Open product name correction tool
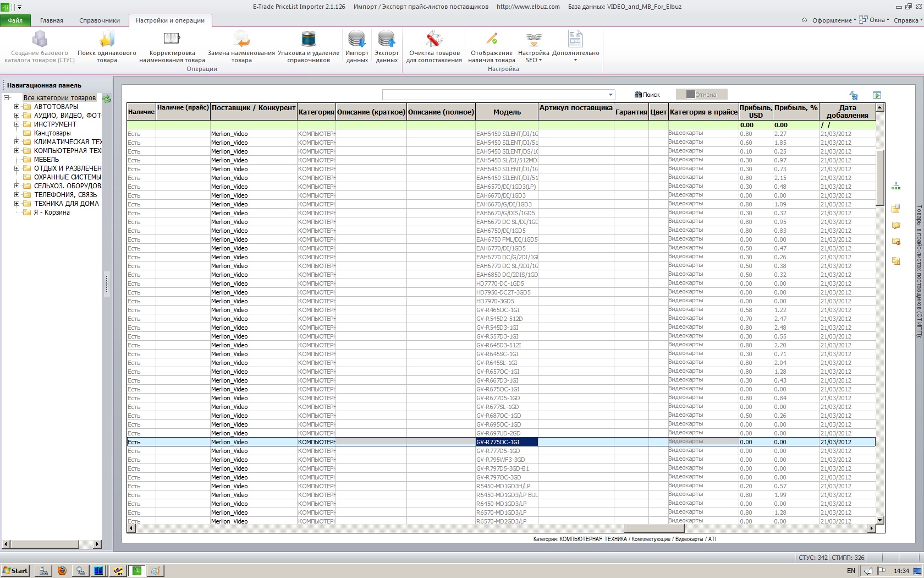924x578 pixels. tap(172, 47)
